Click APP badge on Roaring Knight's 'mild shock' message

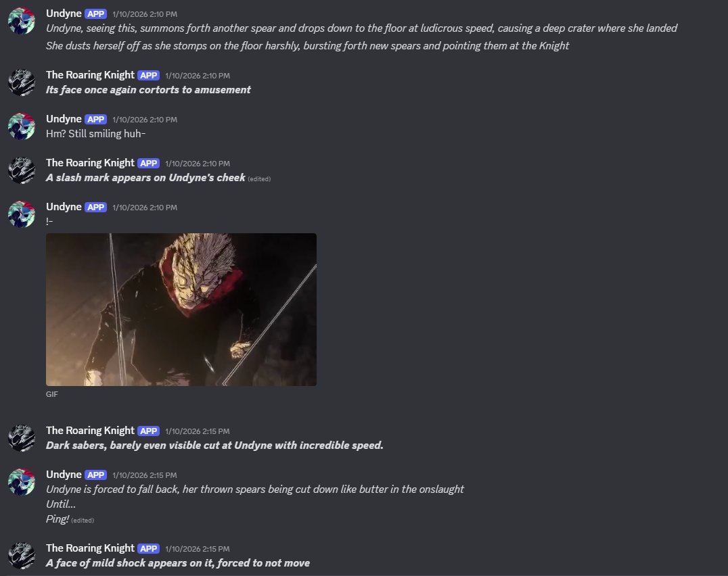pos(149,549)
